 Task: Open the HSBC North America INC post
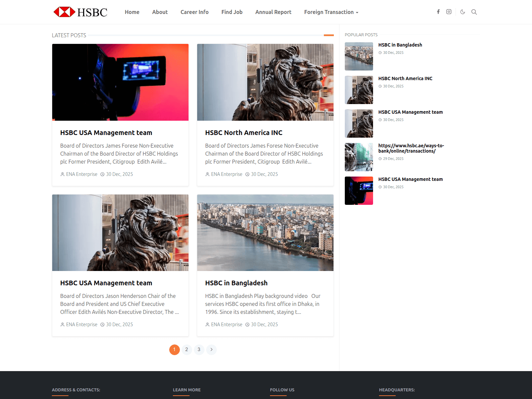pyautogui.click(x=244, y=132)
